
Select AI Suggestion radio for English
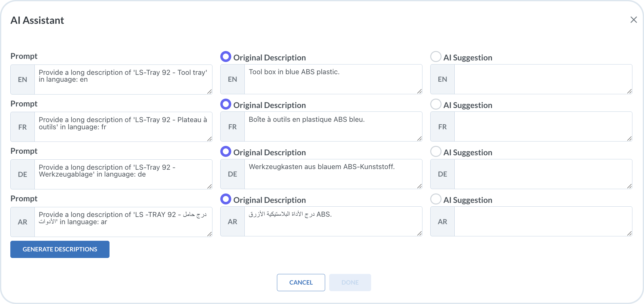pyautogui.click(x=436, y=57)
